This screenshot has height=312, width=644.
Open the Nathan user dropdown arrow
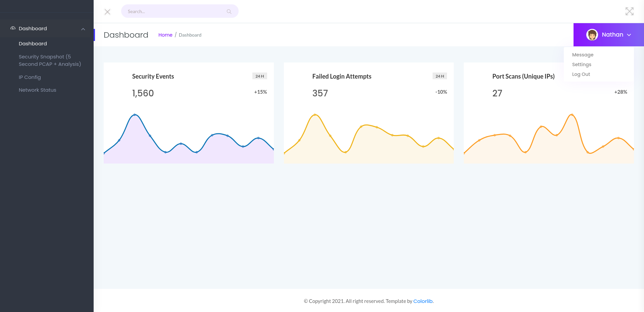pyautogui.click(x=629, y=35)
